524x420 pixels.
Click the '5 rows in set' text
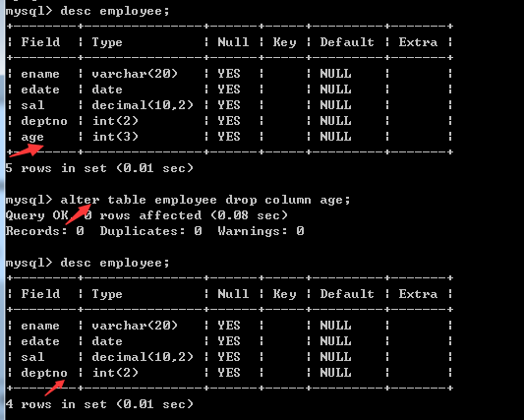pyautogui.click(x=99, y=168)
